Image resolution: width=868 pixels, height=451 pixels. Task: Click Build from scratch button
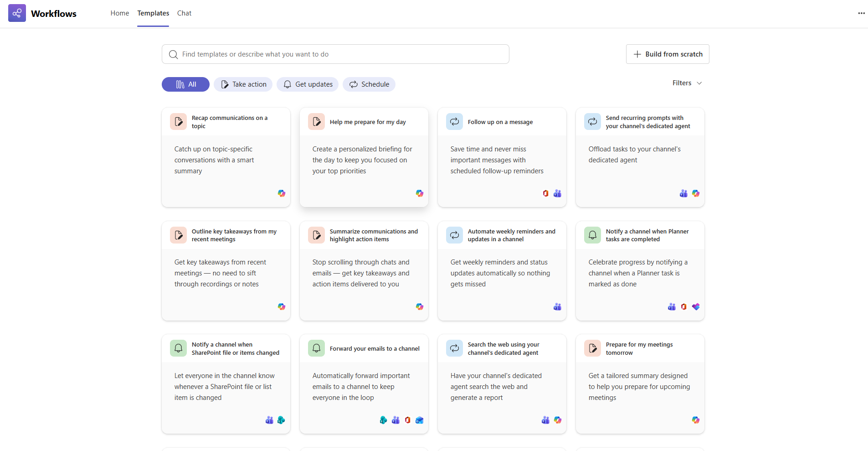pyautogui.click(x=668, y=54)
